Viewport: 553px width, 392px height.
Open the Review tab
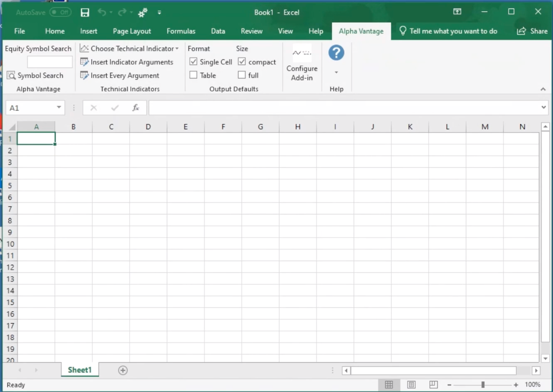[x=252, y=31]
